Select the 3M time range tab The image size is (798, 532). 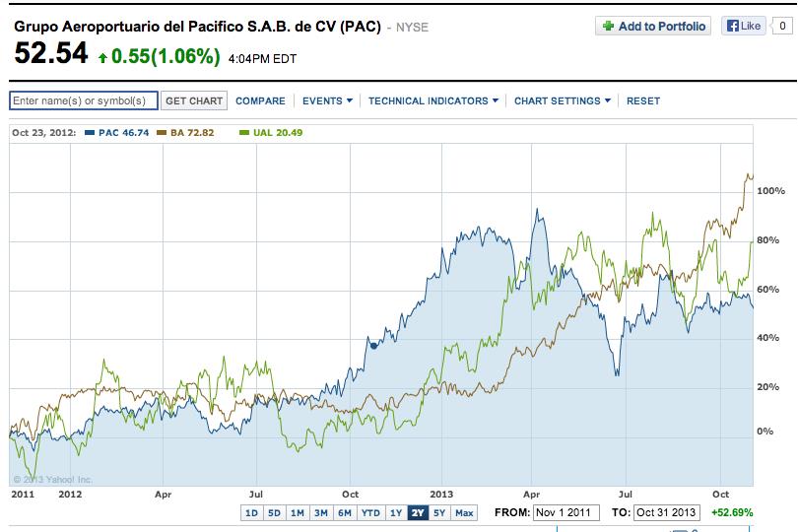coord(320,512)
